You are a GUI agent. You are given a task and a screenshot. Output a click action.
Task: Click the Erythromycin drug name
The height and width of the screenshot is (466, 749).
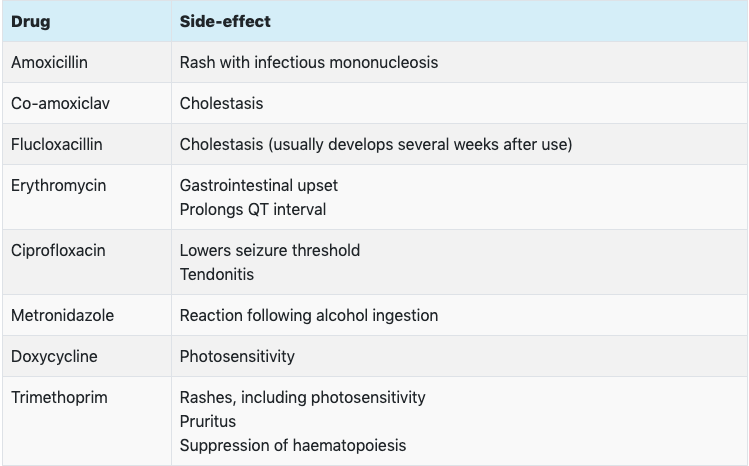tap(58, 185)
